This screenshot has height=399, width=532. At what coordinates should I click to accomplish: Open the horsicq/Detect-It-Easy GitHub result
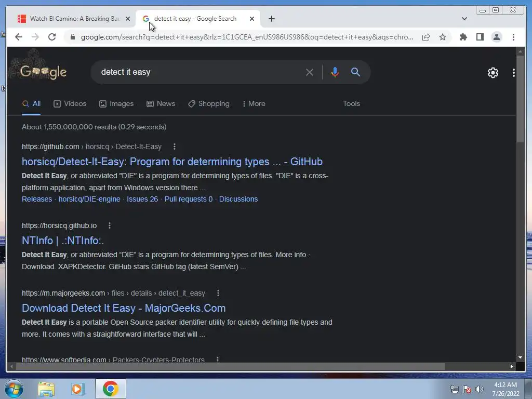[x=172, y=162]
